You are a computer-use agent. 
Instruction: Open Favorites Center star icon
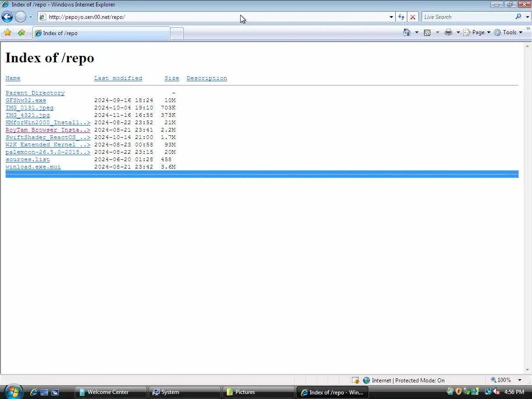pyautogui.click(x=7, y=33)
